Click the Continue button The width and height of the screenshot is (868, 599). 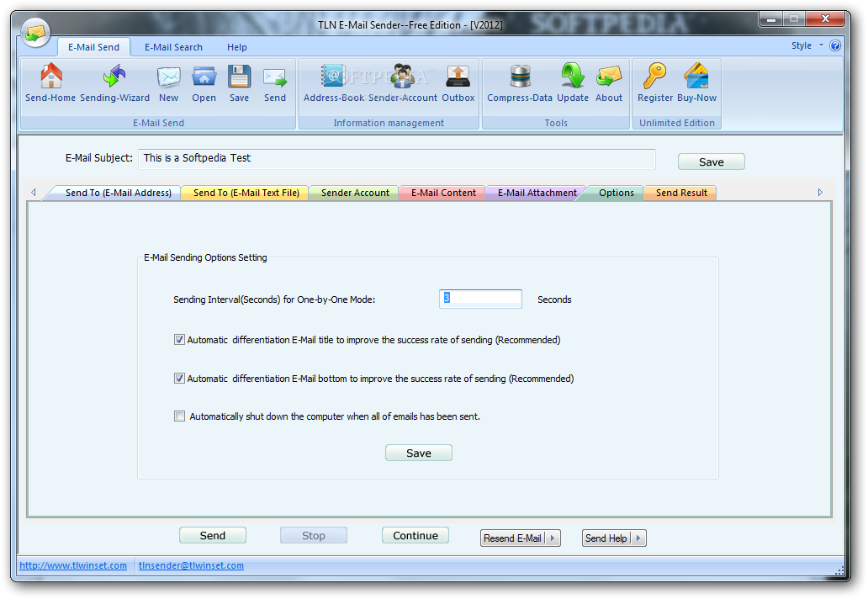(x=415, y=536)
